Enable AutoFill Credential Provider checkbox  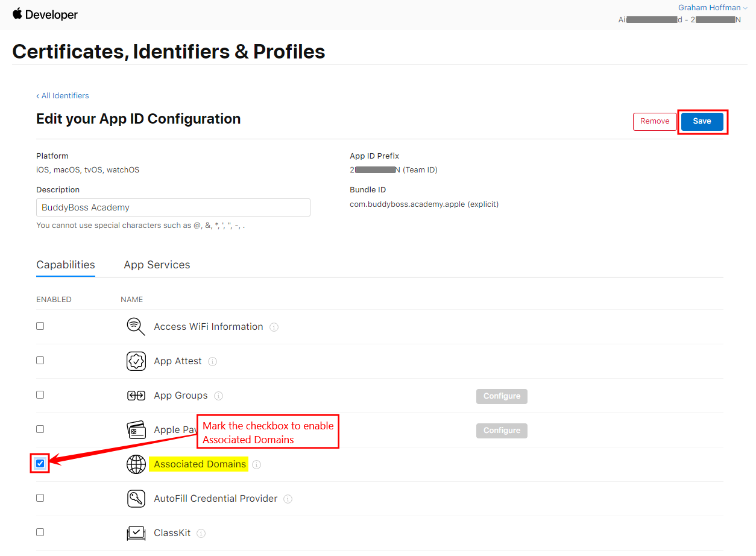pos(40,498)
